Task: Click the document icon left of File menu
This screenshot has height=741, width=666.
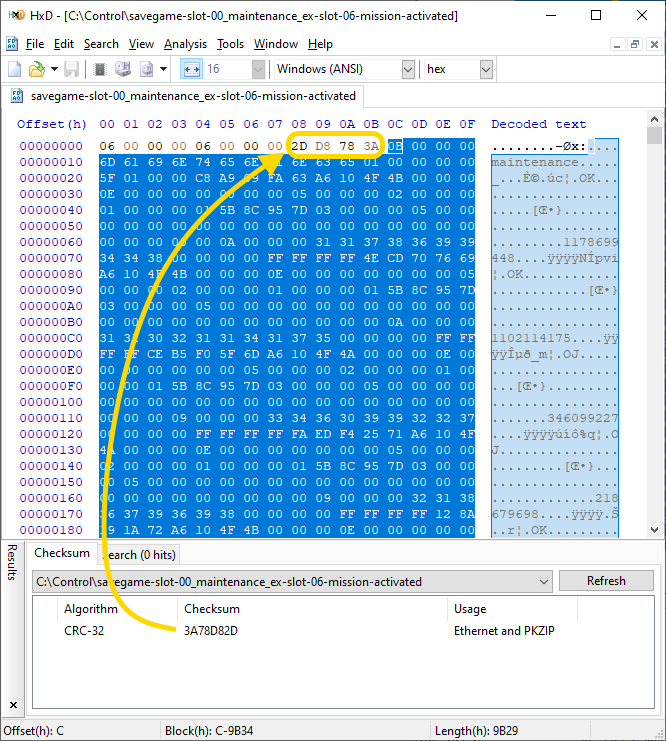Action: tap(12, 44)
